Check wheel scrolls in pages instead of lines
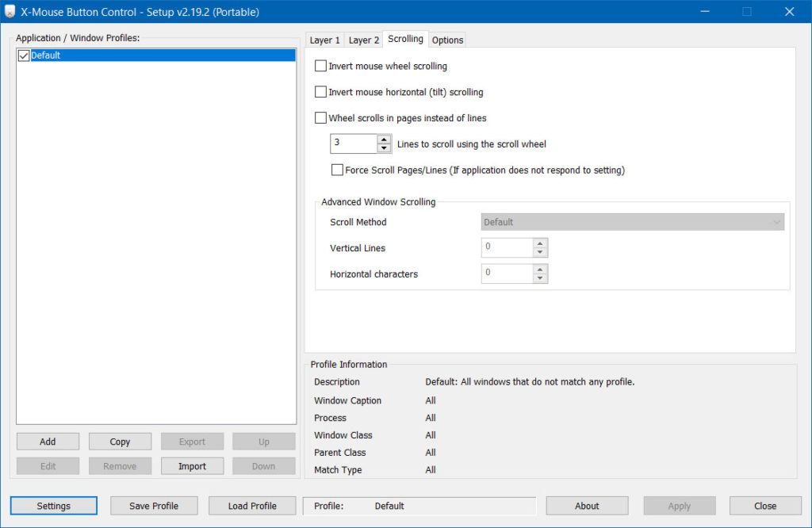The width and height of the screenshot is (812, 528). 320,117
